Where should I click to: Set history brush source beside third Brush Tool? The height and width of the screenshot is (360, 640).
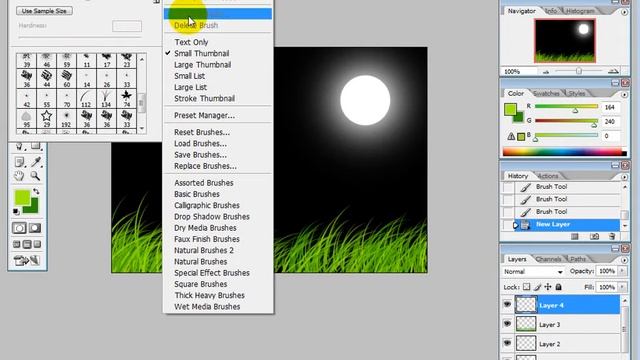tap(508, 212)
